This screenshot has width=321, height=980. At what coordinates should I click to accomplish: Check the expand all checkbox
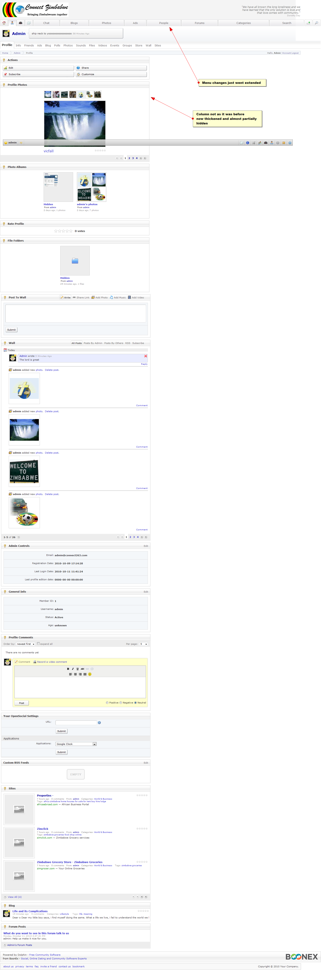click(x=38, y=644)
